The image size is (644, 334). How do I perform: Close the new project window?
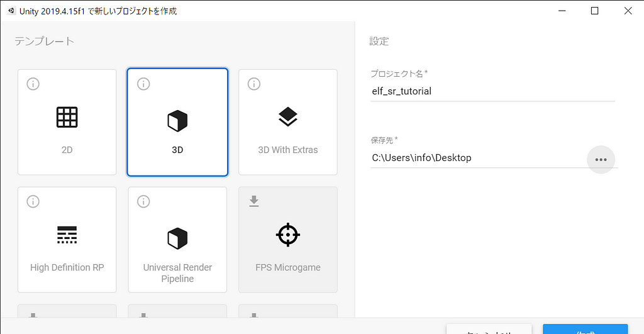(x=628, y=11)
